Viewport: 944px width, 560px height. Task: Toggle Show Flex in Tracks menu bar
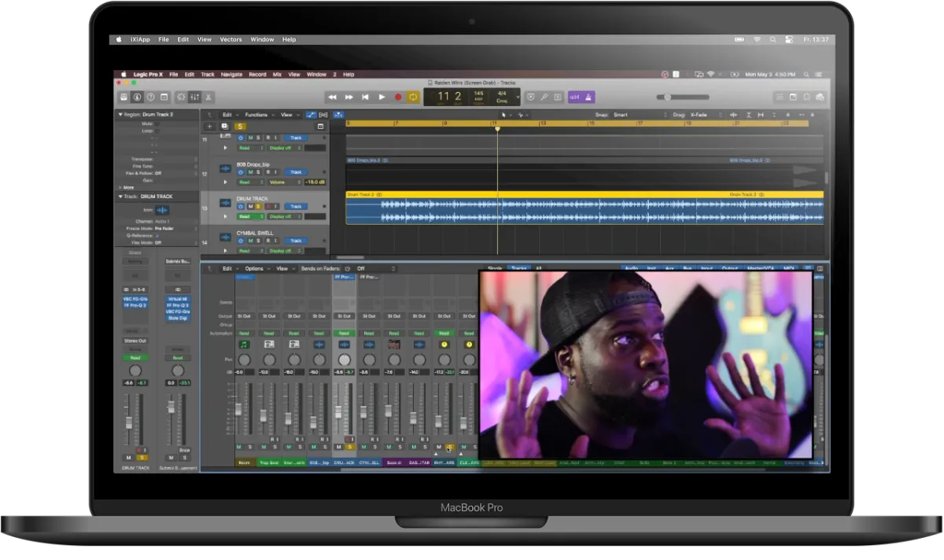point(323,115)
